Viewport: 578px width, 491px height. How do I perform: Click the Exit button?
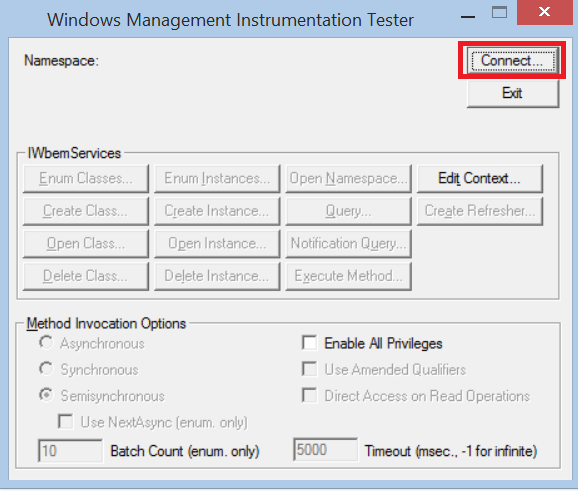pos(512,93)
